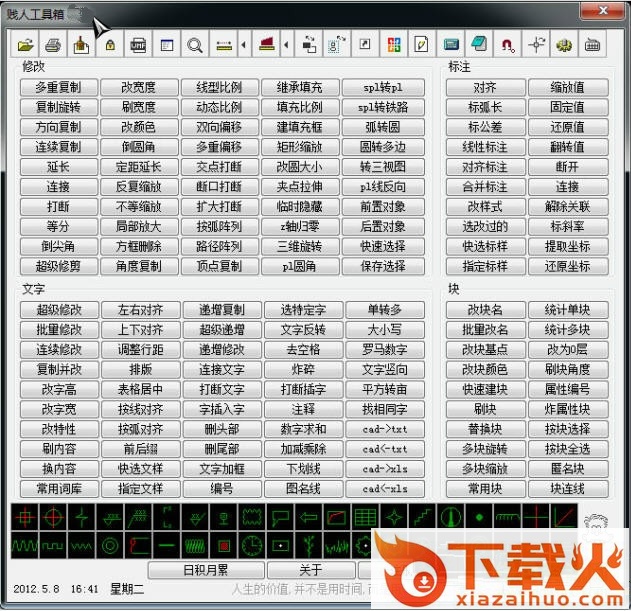Click the printer icon in the toolbar
Viewport: 631px width, 611px height.
tap(53, 45)
